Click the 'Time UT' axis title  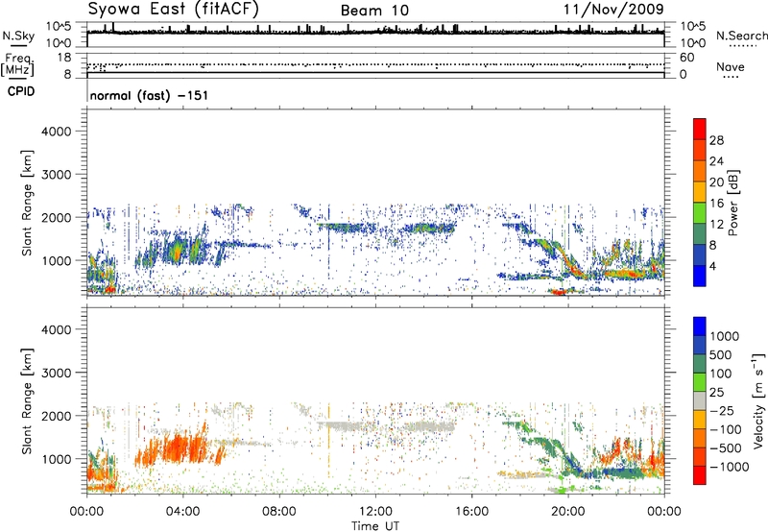[375, 525]
